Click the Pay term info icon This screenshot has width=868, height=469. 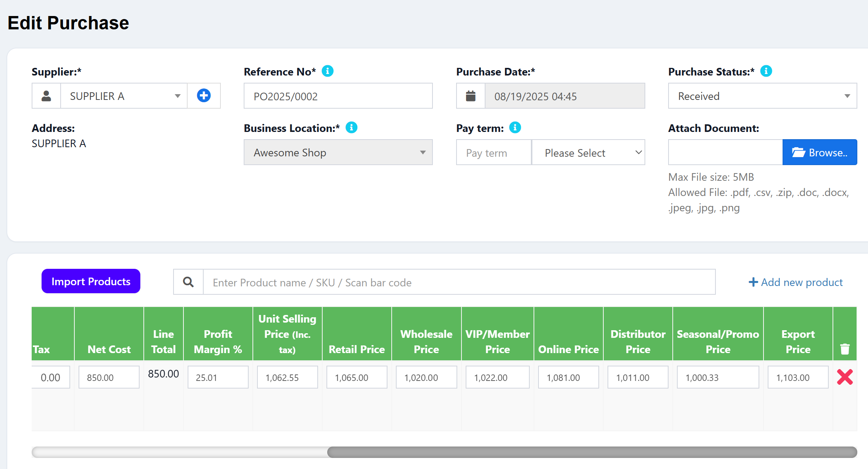[x=515, y=128]
